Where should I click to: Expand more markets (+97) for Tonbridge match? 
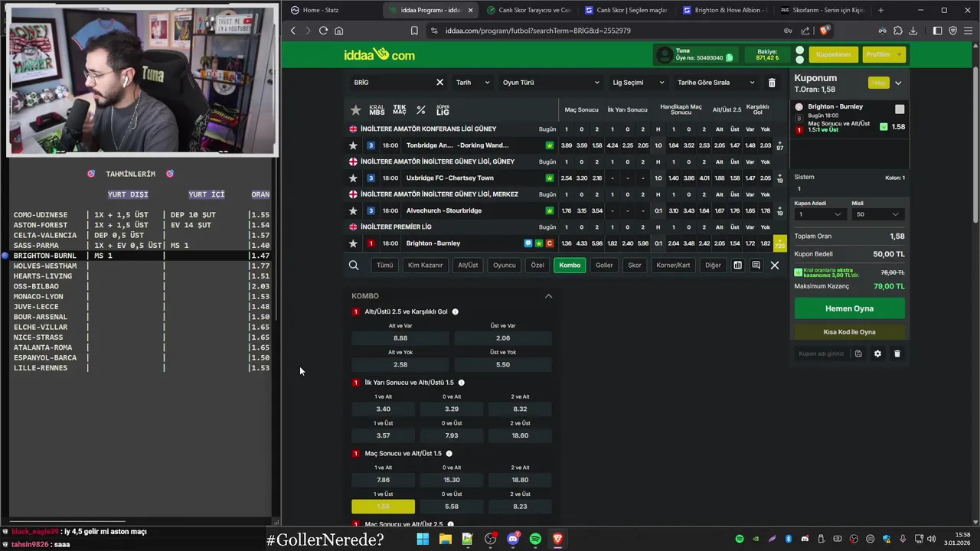[779, 145]
